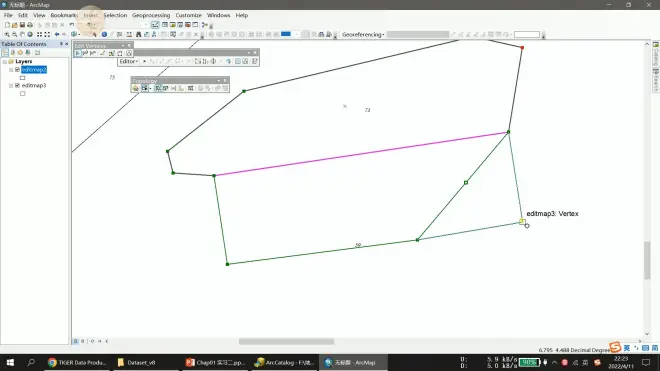This screenshot has height=371, width=660.
Task: Open the Customize menu
Action: pos(189,15)
